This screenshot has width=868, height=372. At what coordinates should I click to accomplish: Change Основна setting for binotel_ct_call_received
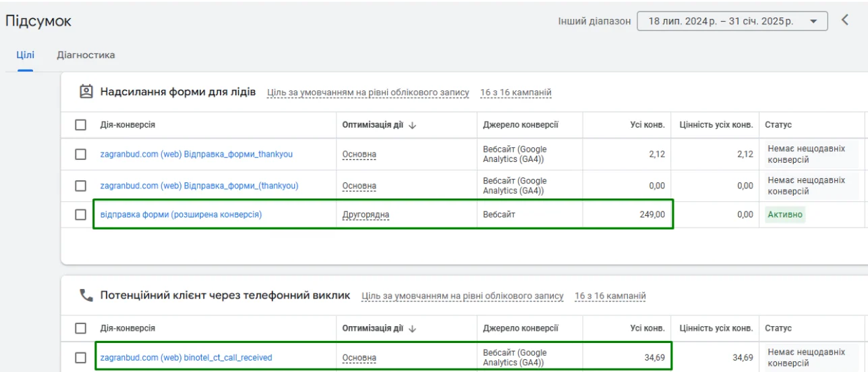click(359, 358)
